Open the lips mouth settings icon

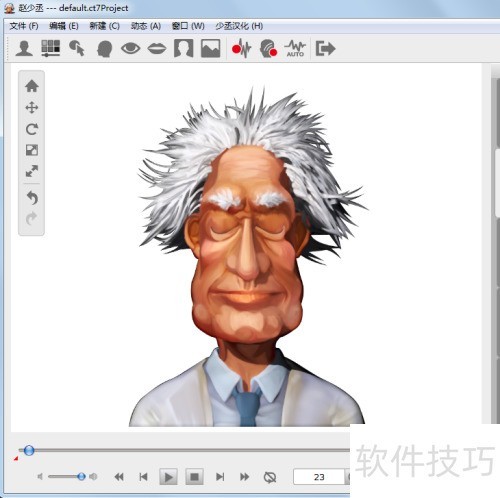click(157, 49)
